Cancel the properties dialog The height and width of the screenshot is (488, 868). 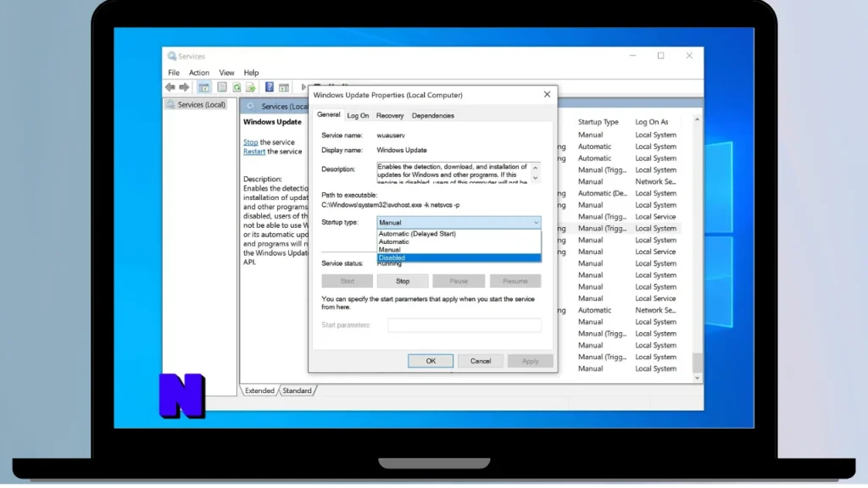[481, 361]
